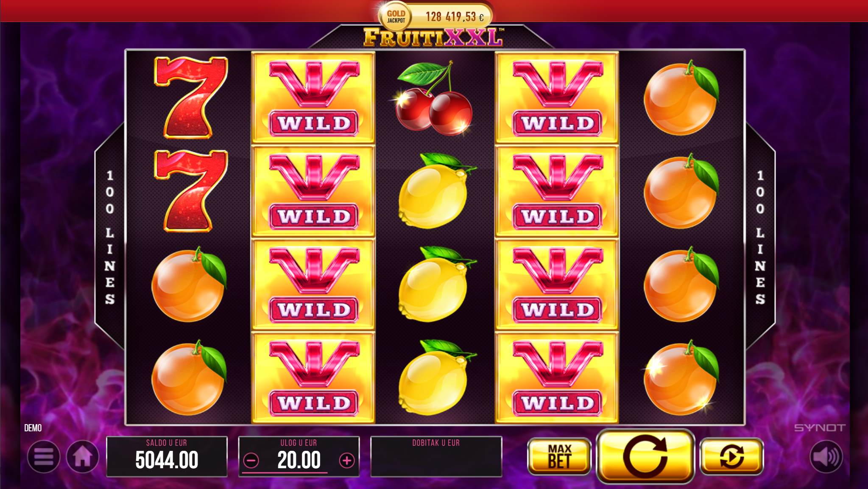Open the Gold Jackpot badge
Screen dimensions: 868x489
point(435,16)
